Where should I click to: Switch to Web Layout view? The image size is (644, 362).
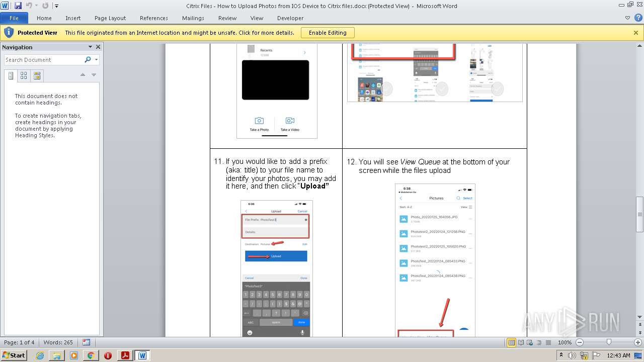coord(530,342)
